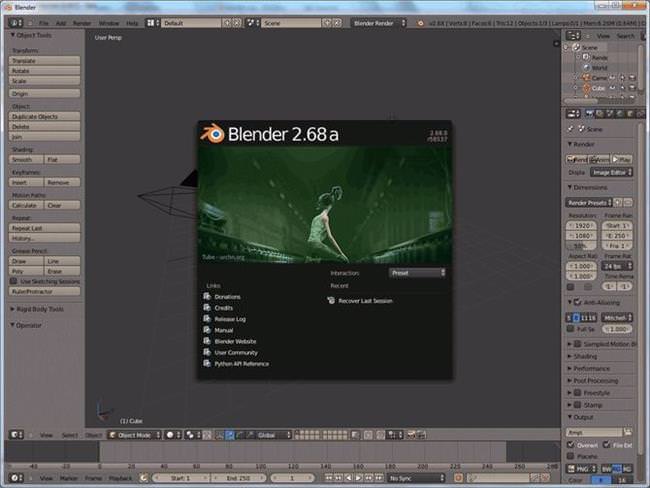This screenshot has width=650, height=488.
Task: Open the Add menu
Action: [61, 23]
